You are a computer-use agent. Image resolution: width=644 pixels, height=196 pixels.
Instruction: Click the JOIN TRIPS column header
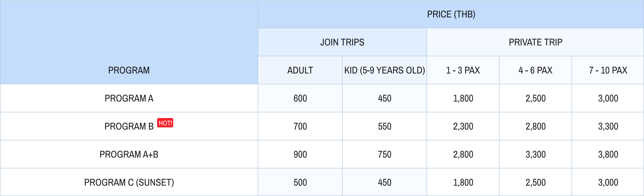342,42
